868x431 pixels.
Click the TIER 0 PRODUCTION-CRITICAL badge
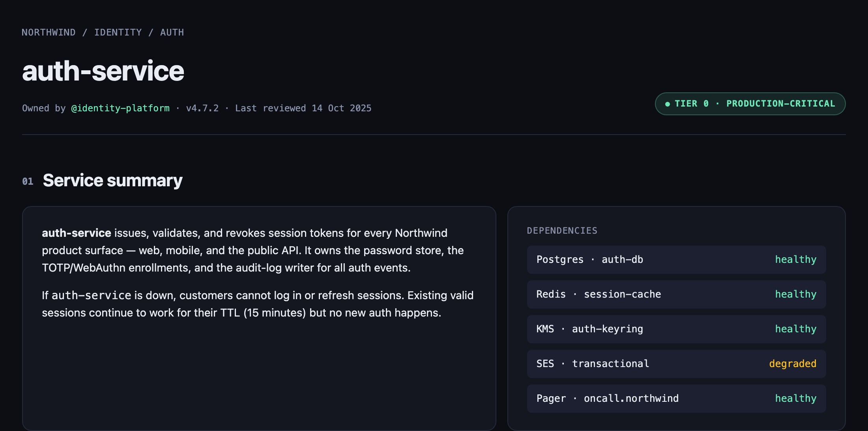[750, 104]
